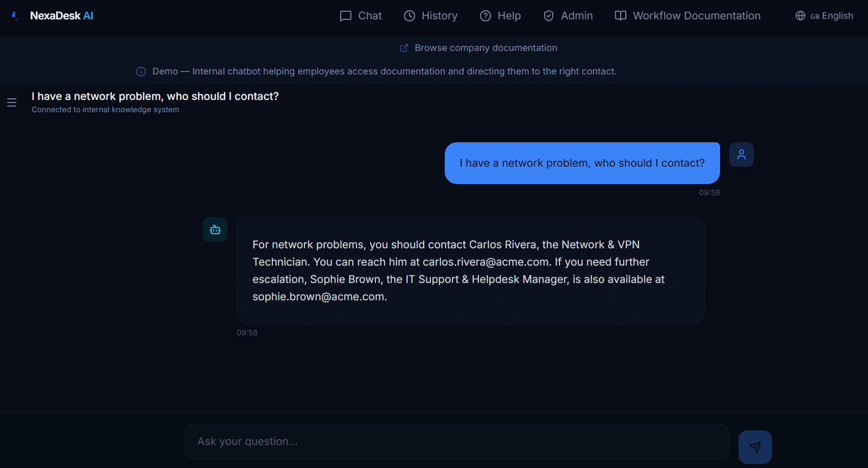
Task: Click the external link icon beside Browse
Action: click(x=404, y=48)
